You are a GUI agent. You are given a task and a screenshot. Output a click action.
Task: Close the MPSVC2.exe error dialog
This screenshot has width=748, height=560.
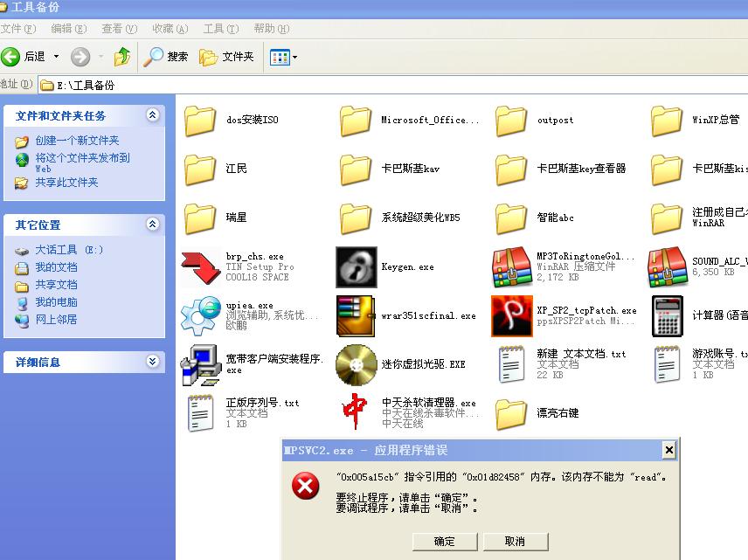click(669, 450)
